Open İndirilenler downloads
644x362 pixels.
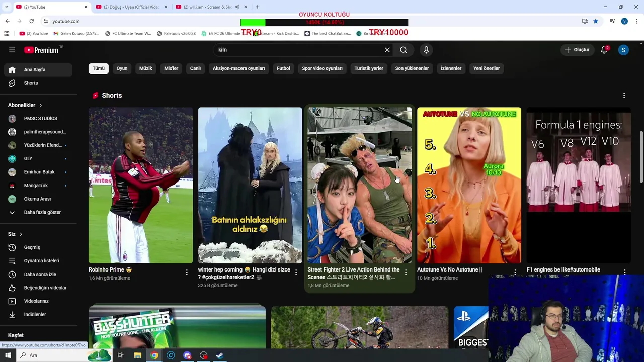pyautogui.click(x=38, y=314)
